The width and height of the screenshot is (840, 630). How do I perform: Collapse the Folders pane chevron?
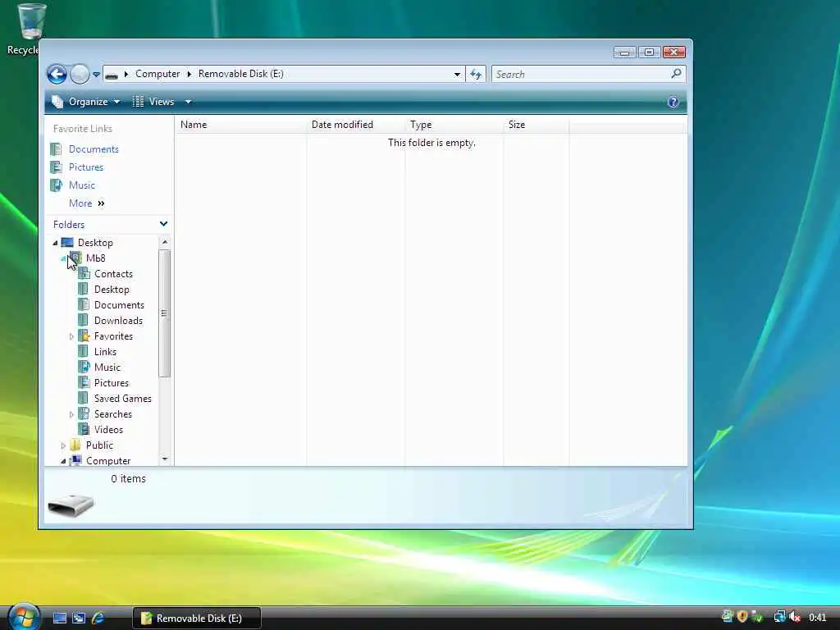(163, 224)
